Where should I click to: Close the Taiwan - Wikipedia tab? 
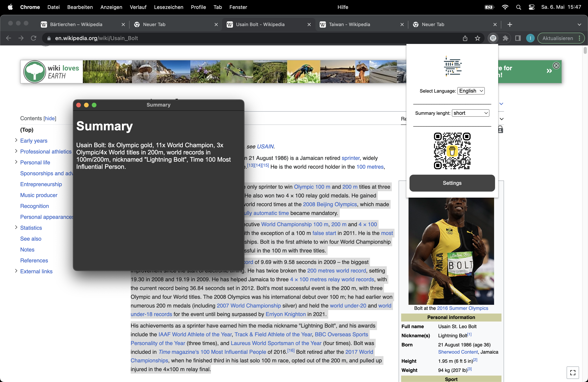[402, 25]
